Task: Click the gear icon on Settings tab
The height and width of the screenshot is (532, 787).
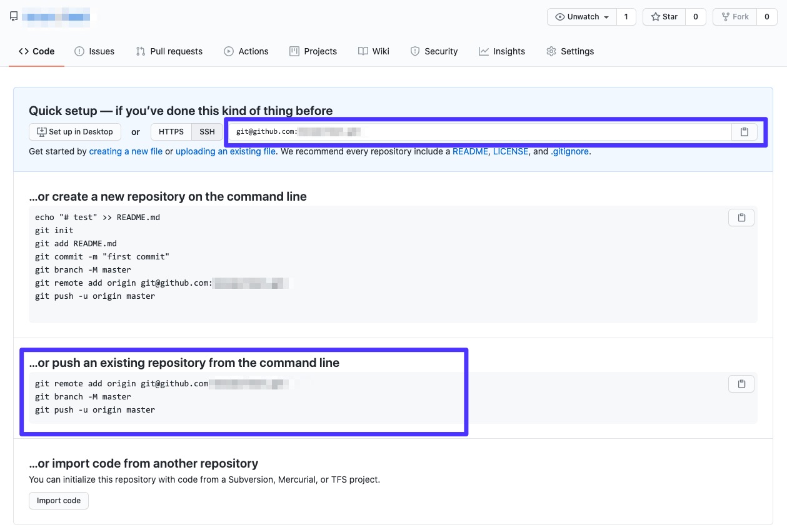Action: (x=551, y=51)
